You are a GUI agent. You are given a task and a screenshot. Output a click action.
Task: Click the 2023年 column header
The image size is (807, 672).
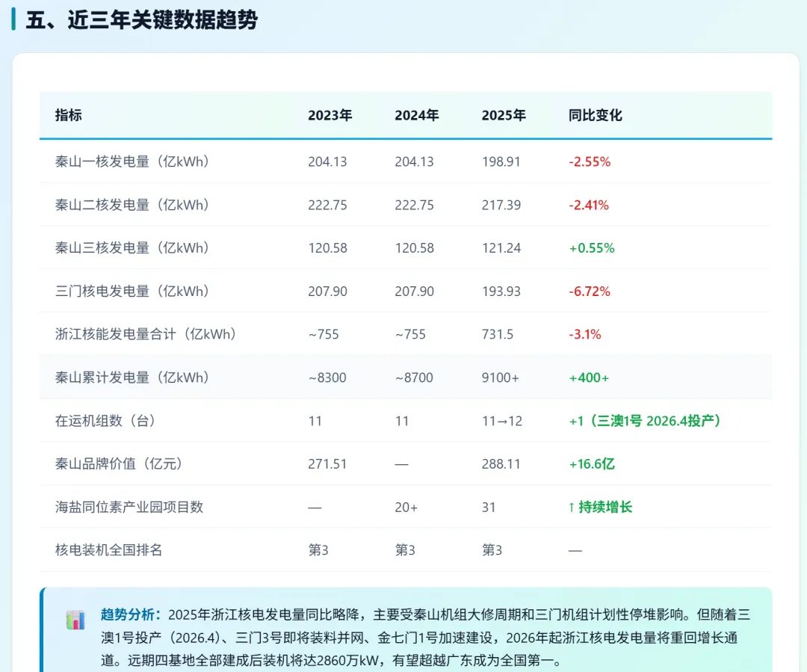click(x=330, y=115)
